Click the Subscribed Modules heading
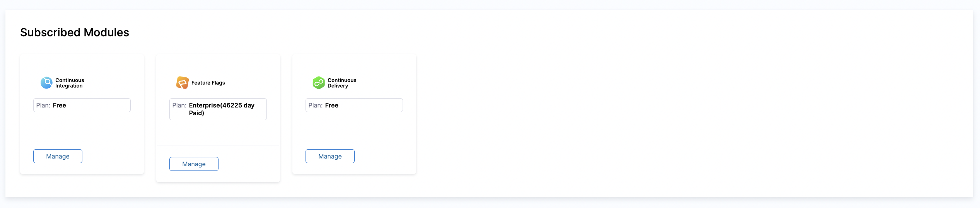980x208 pixels. pos(75,32)
